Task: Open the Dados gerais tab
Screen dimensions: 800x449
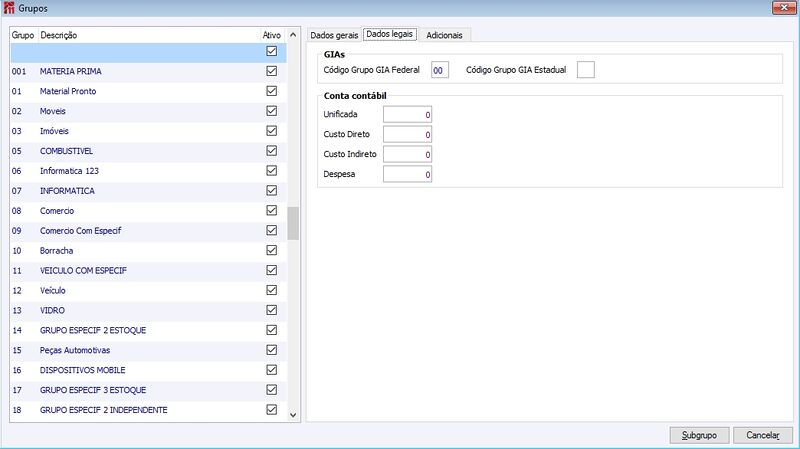Action: 334,35
